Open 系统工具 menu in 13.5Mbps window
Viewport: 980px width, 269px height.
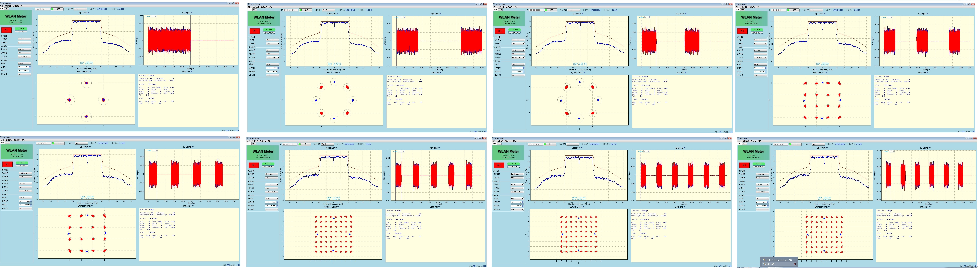[x=16, y=6]
